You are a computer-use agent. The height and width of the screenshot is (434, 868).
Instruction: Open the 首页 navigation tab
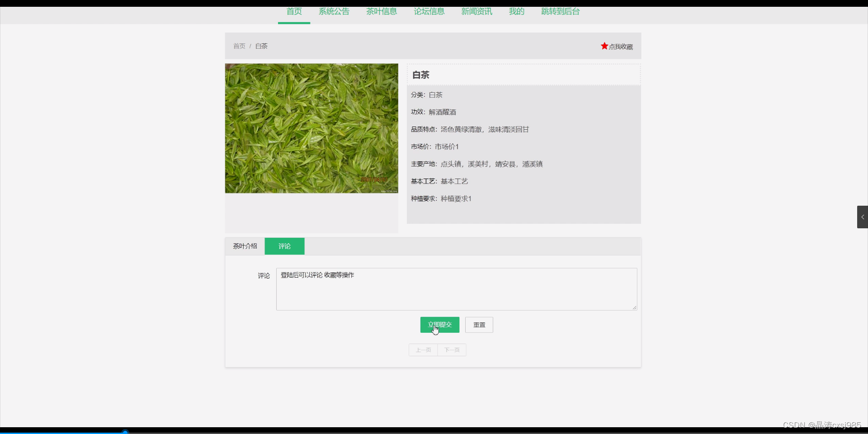coord(294,12)
